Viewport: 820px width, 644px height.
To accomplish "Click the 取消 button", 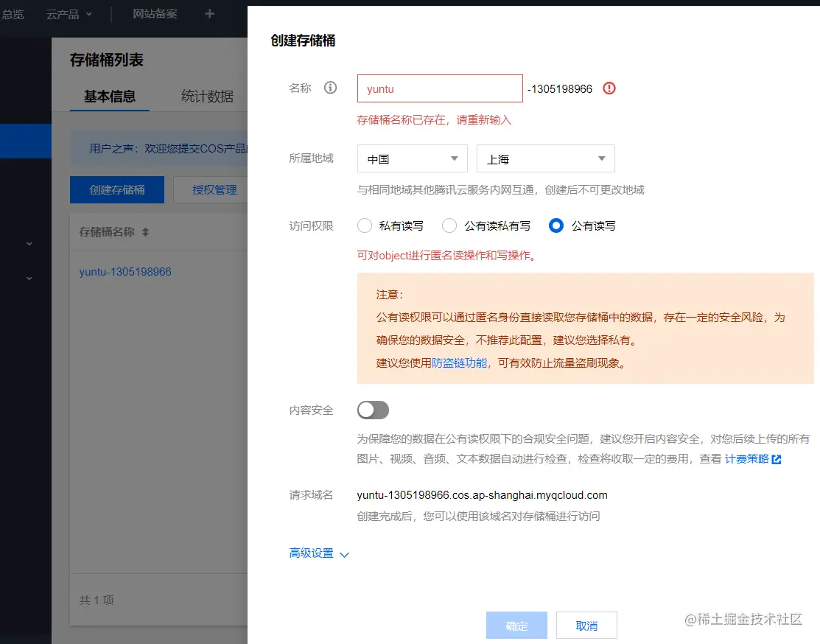I will click(x=586, y=625).
